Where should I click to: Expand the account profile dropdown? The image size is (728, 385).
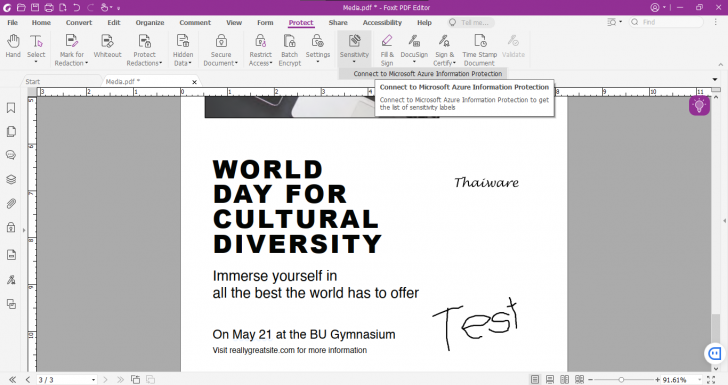pyautogui.click(x=664, y=7)
